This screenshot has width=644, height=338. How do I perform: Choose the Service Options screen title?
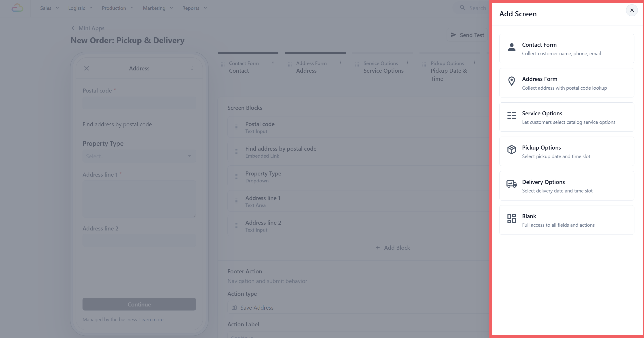pyautogui.click(x=542, y=114)
